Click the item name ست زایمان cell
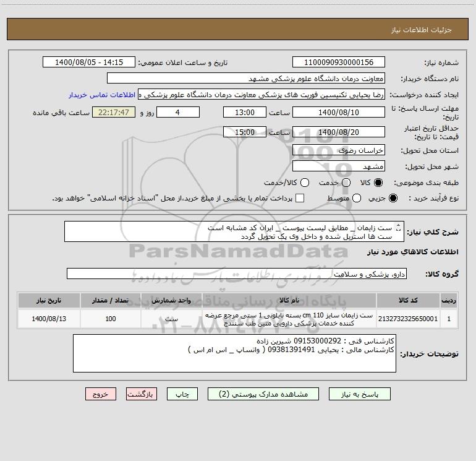This screenshot has width=476, height=461. point(289,319)
